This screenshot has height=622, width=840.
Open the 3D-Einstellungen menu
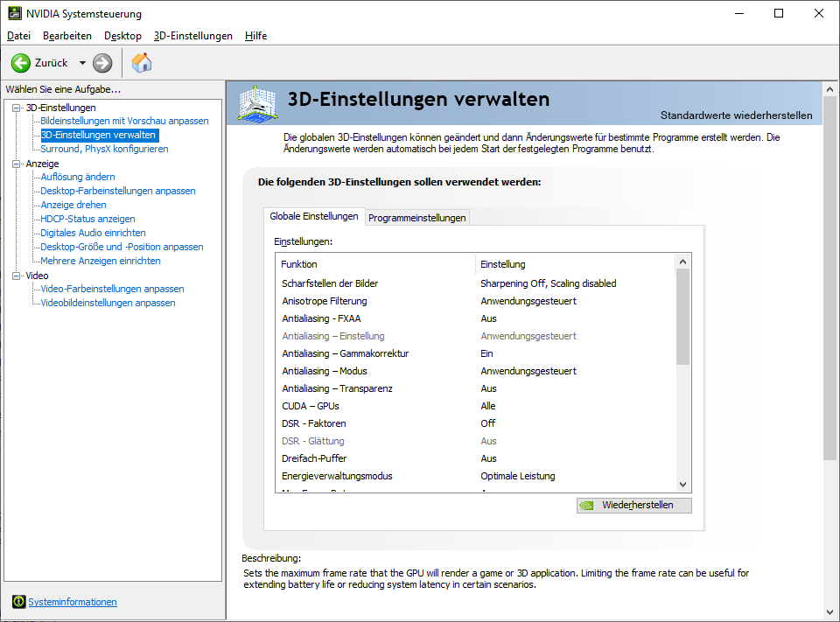(x=192, y=36)
